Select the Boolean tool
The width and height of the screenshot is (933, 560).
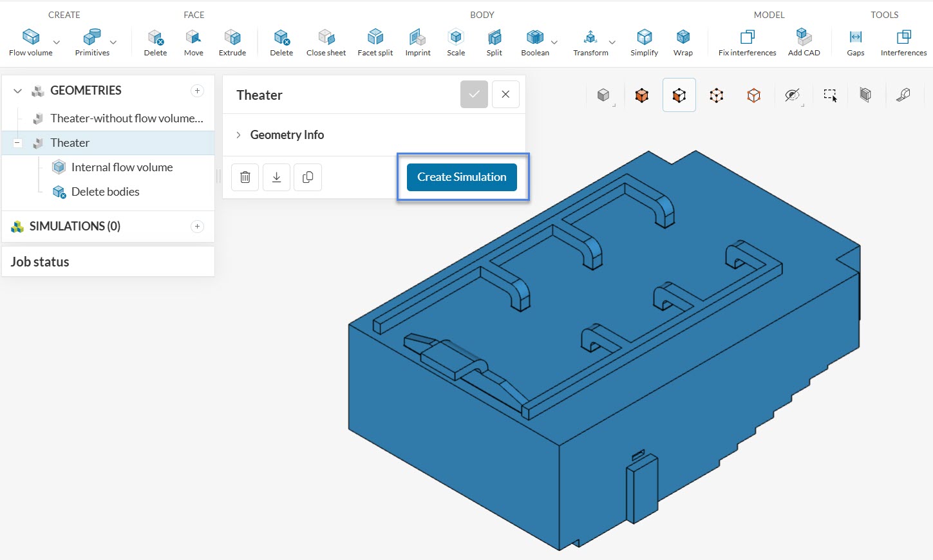point(535,42)
